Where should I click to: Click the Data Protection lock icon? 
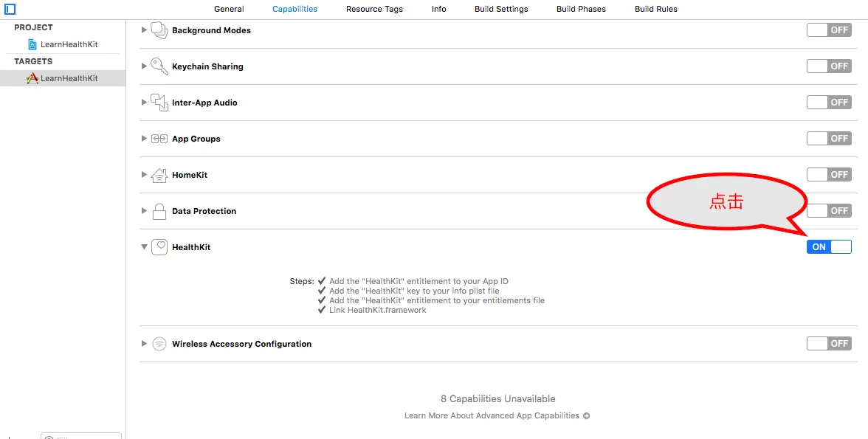pos(159,211)
